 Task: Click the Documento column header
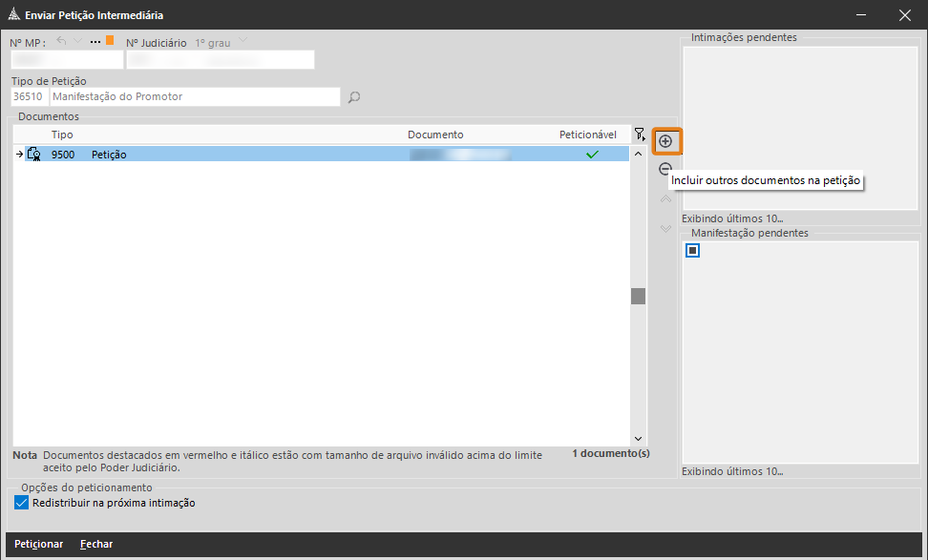tap(434, 135)
